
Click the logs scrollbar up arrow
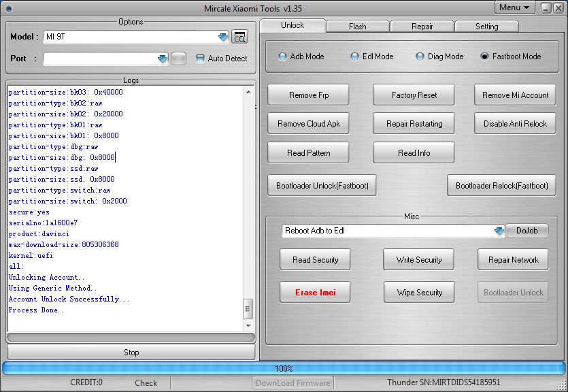(248, 92)
